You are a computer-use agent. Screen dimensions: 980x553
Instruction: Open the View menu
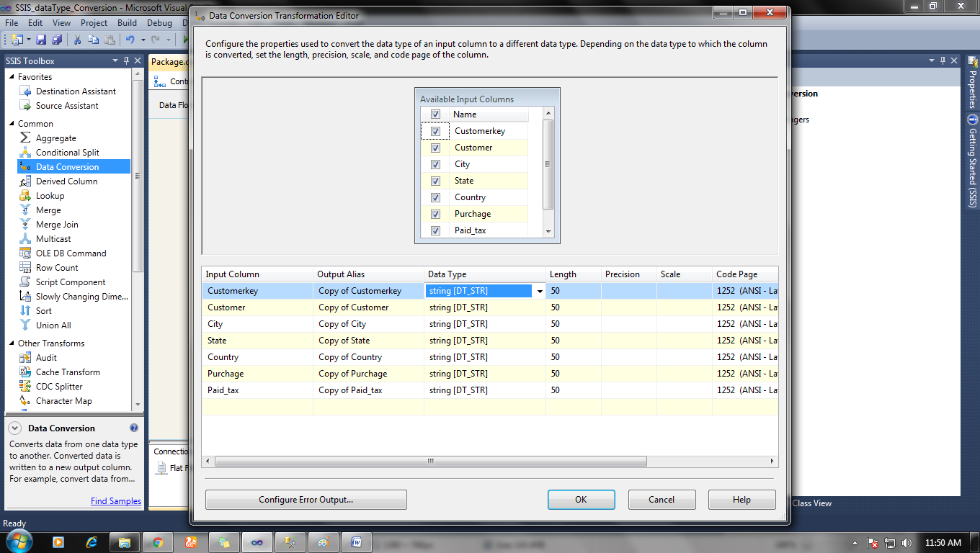point(61,23)
